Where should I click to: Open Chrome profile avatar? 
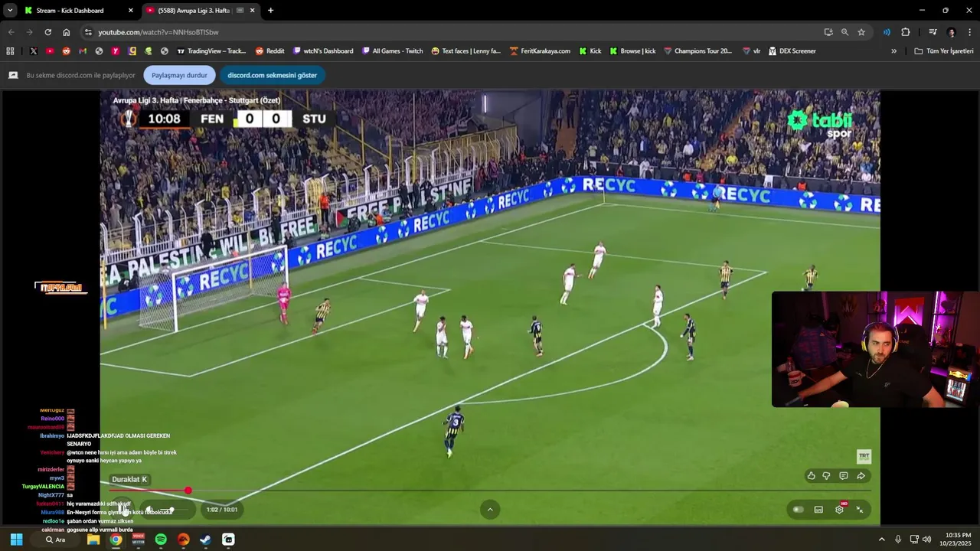tap(952, 32)
